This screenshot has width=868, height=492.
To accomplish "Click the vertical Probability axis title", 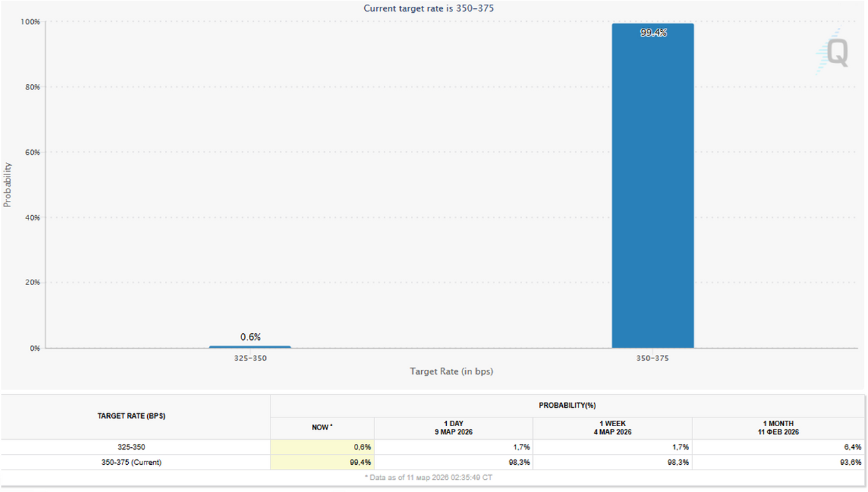I will coord(7,185).
